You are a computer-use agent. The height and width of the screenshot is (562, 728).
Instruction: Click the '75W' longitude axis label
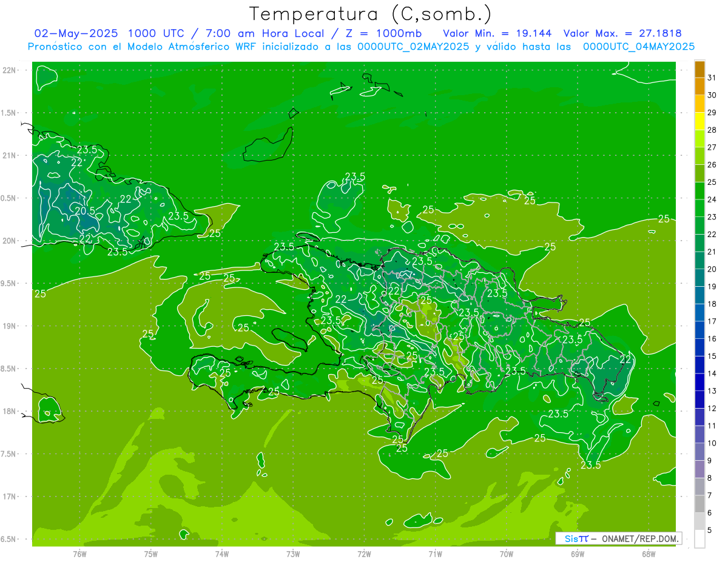point(151,554)
